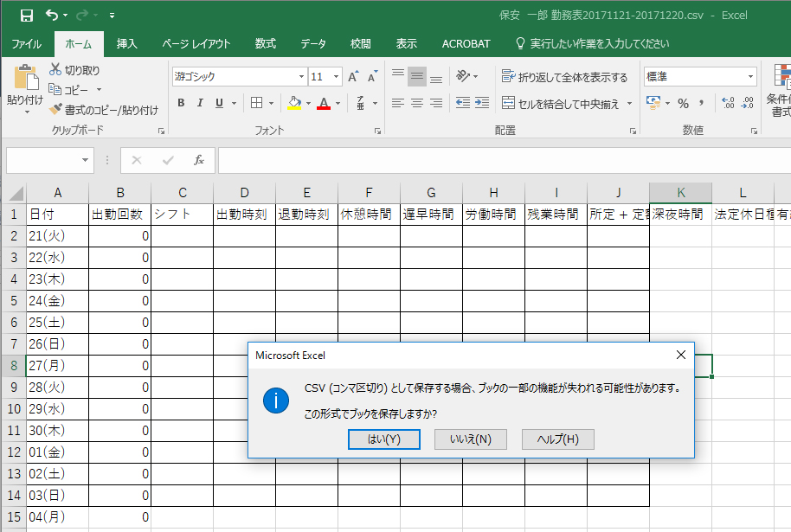Click the insert function fx icon

coord(198,160)
